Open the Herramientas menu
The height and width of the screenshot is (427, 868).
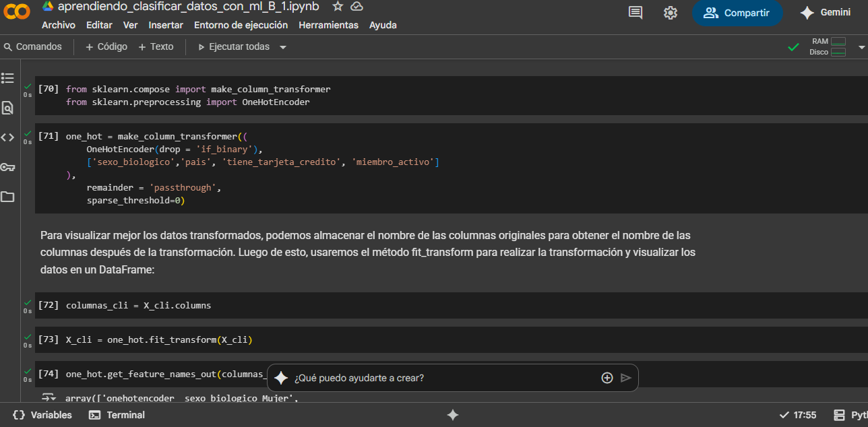pos(328,25)
